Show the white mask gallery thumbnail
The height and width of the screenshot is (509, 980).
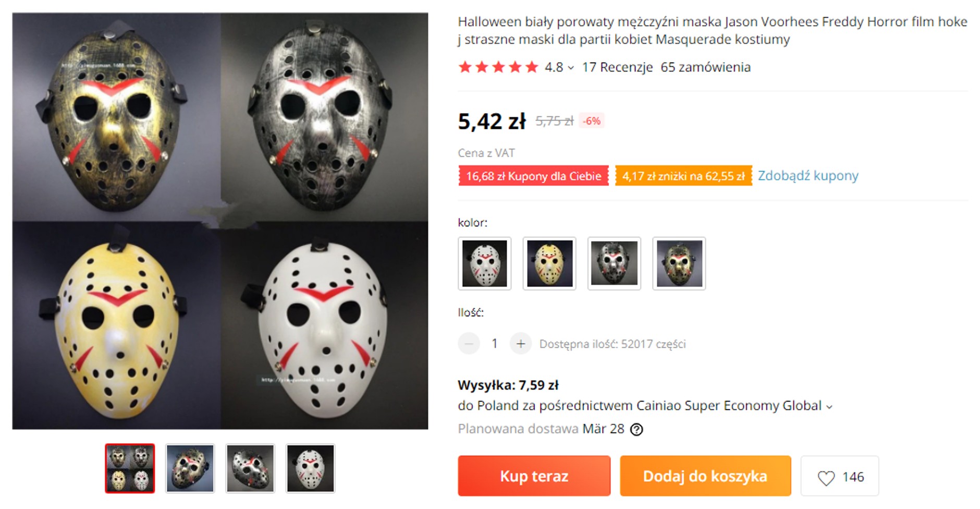310,468
